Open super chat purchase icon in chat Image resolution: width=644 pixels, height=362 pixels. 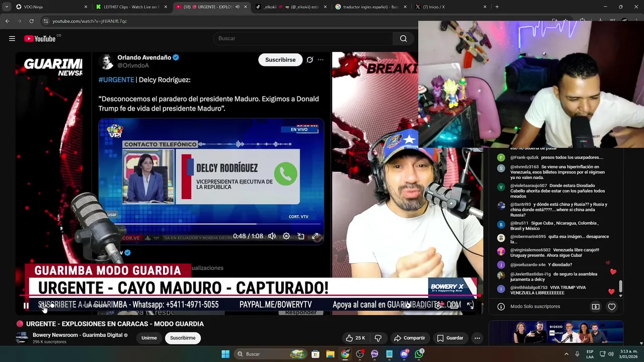(x=596, y=307)
